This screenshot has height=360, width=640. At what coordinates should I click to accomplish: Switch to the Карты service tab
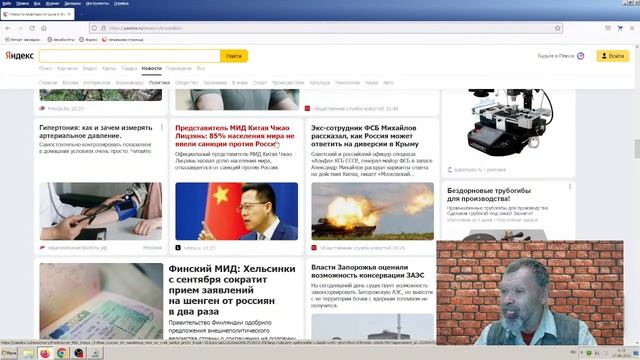(x=109, y=68)
